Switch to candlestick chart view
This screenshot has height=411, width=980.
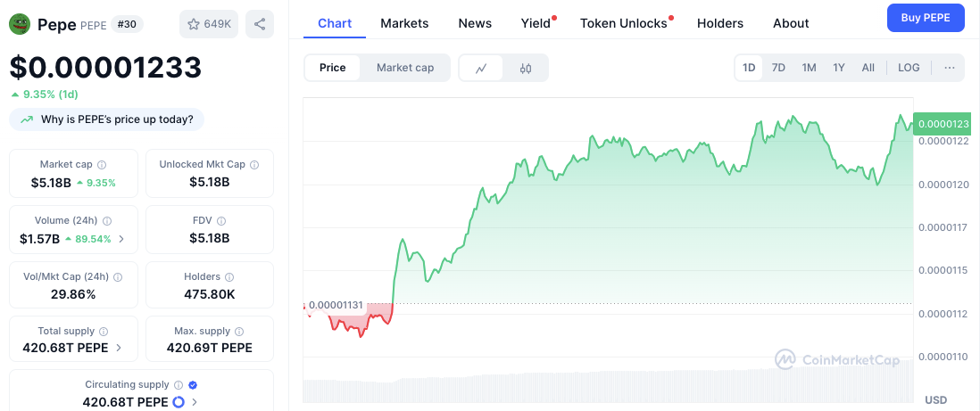526,68
